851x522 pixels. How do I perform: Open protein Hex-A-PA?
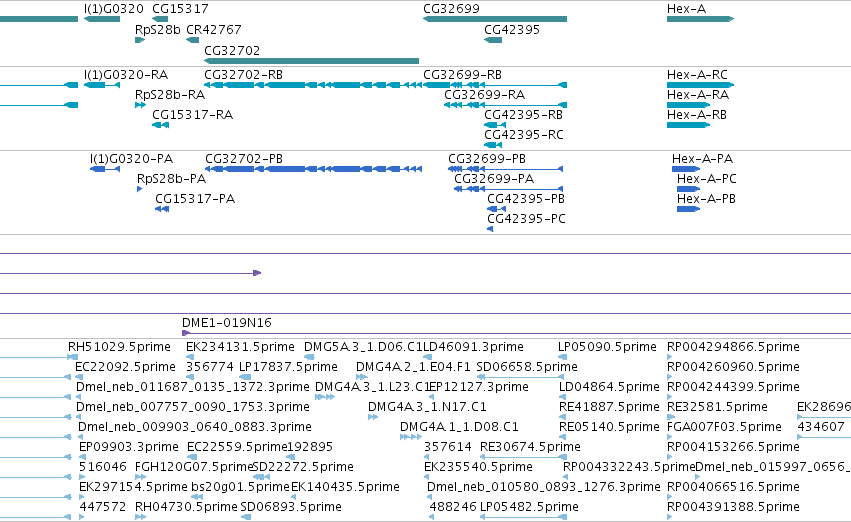pyautogui.click(x=702, y=159)
